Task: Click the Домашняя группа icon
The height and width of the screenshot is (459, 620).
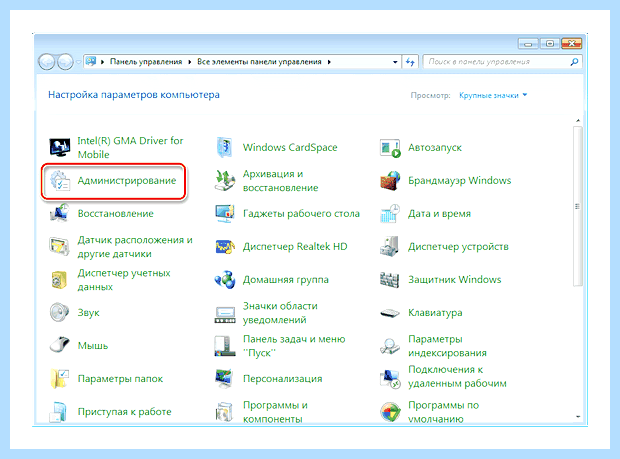Action: 225,280
